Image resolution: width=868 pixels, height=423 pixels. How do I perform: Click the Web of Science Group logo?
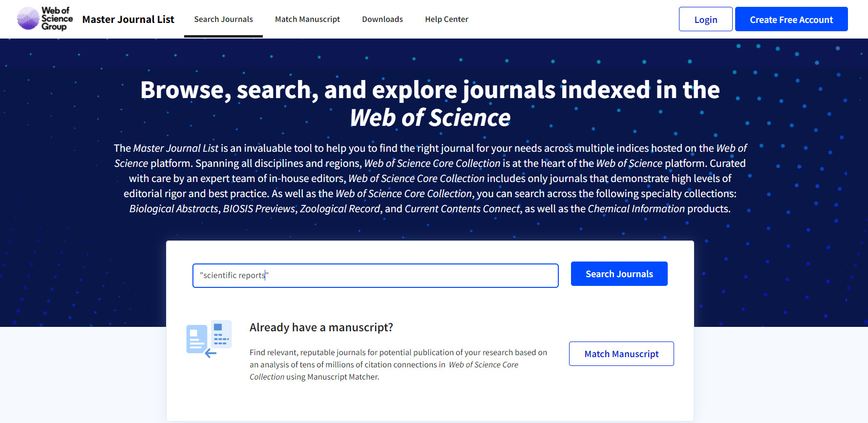(x=45, y=19)
